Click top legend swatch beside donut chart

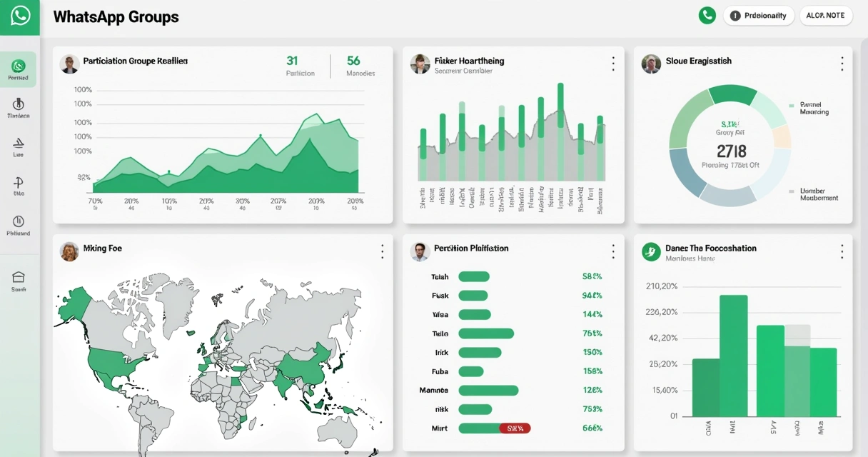[792, 105]
